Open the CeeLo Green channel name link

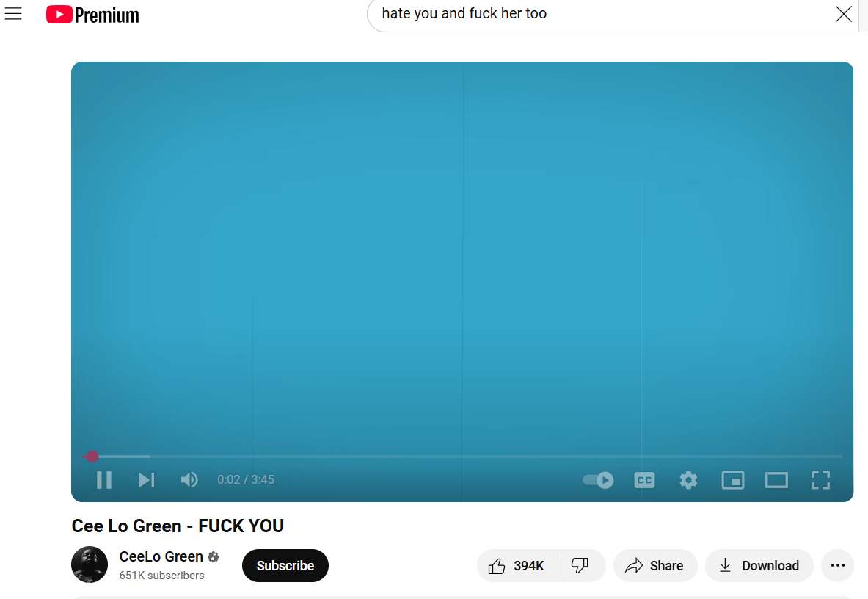(x=161, y=556)
